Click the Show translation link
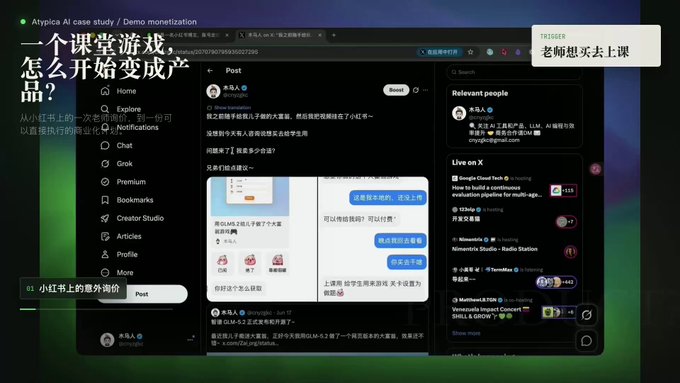 coord(232,107)
